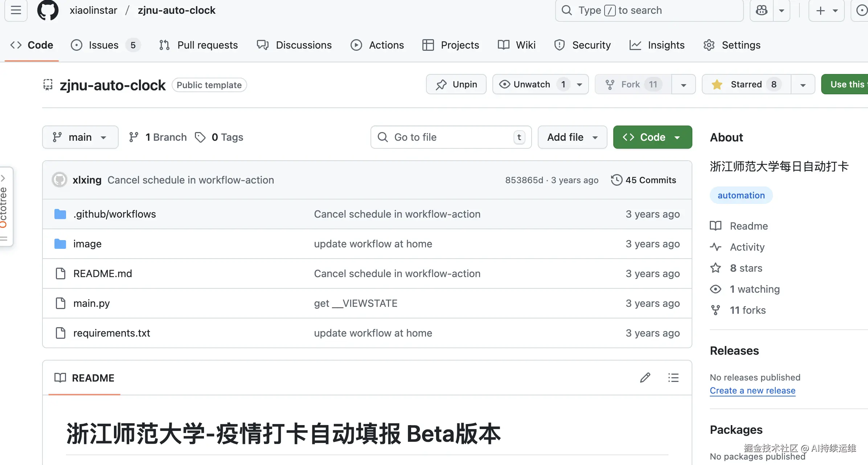Expand the Fork options dropdown arrow
The image size is (868, 465).
[684, 85]
